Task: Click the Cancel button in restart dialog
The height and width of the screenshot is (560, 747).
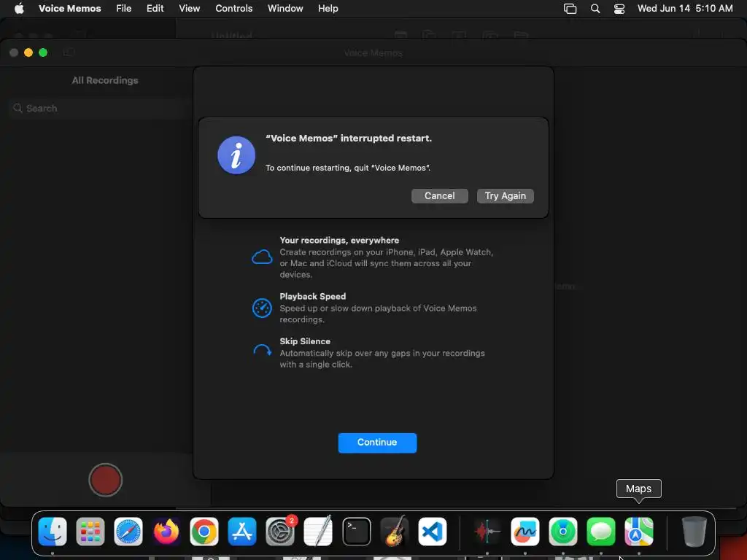Action: [439, 195]
